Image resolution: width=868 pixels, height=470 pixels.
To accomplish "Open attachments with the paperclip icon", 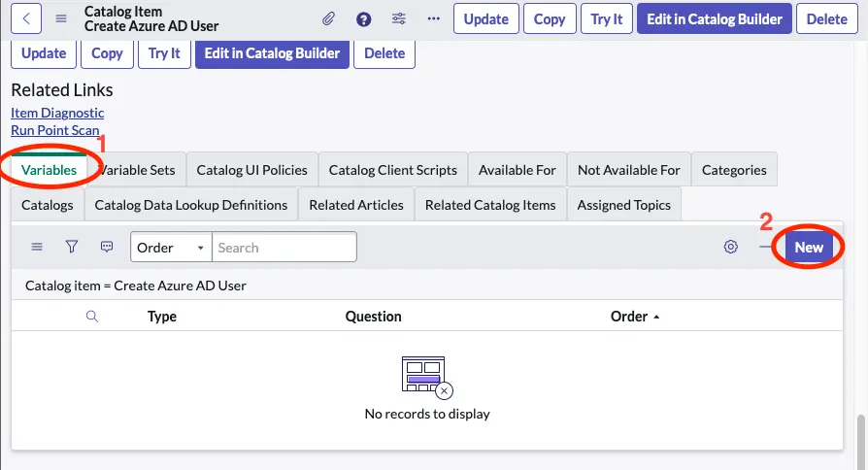I will (x=329, y=19).
